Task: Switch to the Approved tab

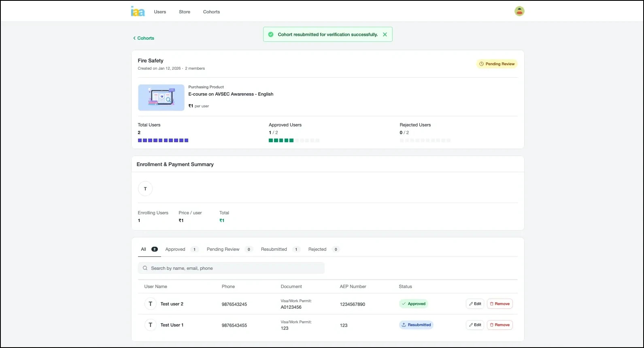Action: (x=175, y=249)
